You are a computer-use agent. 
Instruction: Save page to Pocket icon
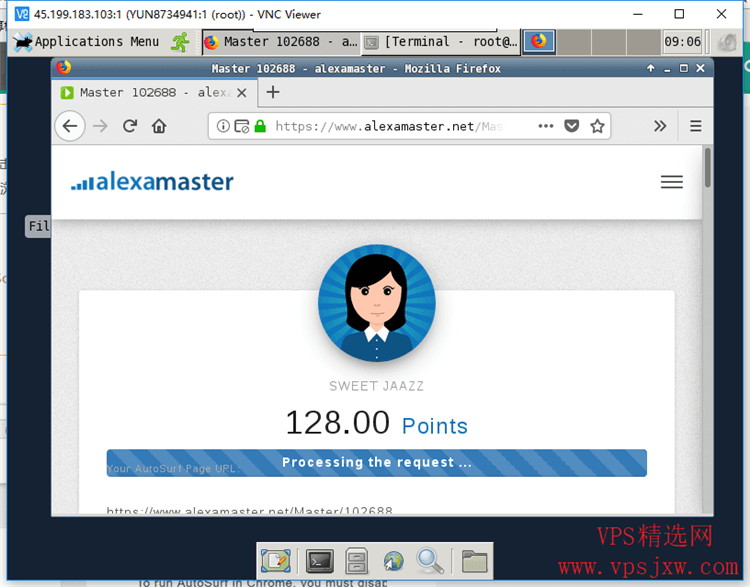tap(571, 126)
